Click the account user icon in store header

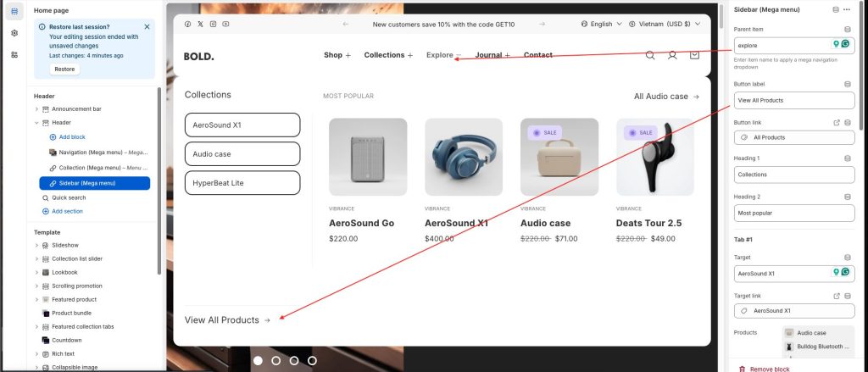click(x=672, y=55)
